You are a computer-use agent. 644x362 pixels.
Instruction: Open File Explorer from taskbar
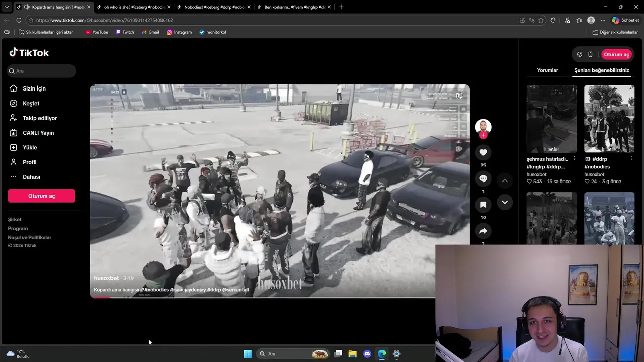pyautogui.click(x=353, y=354)
